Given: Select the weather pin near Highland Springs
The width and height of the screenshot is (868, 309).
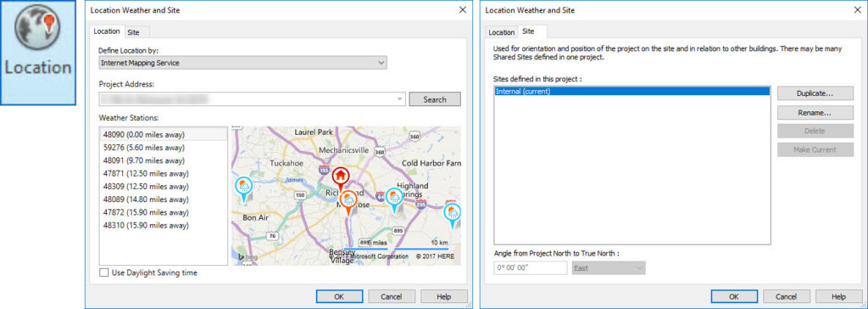Looking at the screenshot, I should (x=394, y=200).
